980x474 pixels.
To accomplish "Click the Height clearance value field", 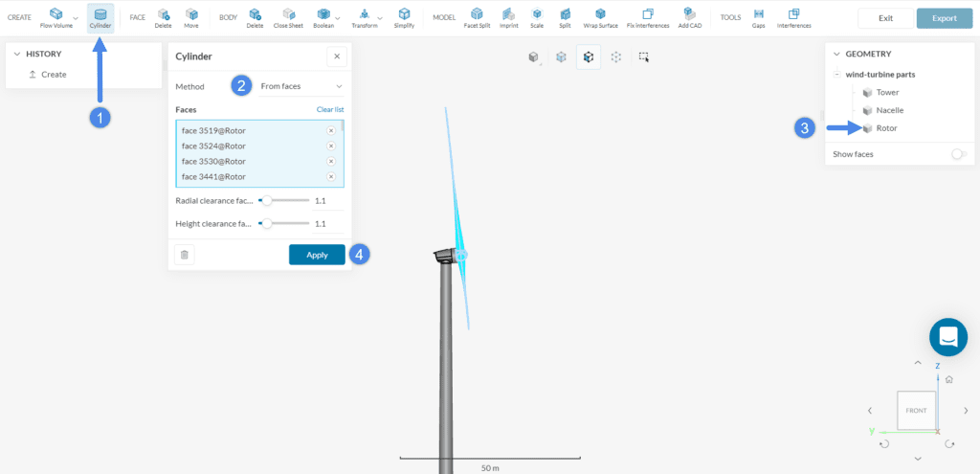I will pyautogui.click(x=327, y=223).
